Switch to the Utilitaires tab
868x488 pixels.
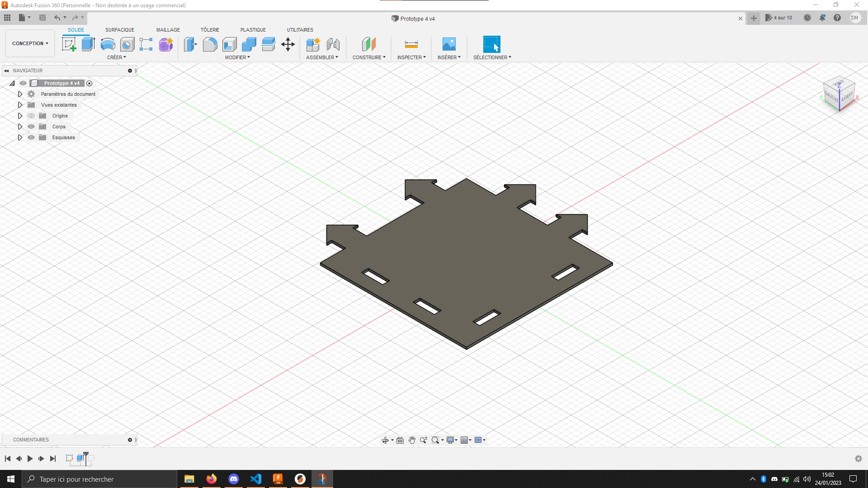[300, 30]
